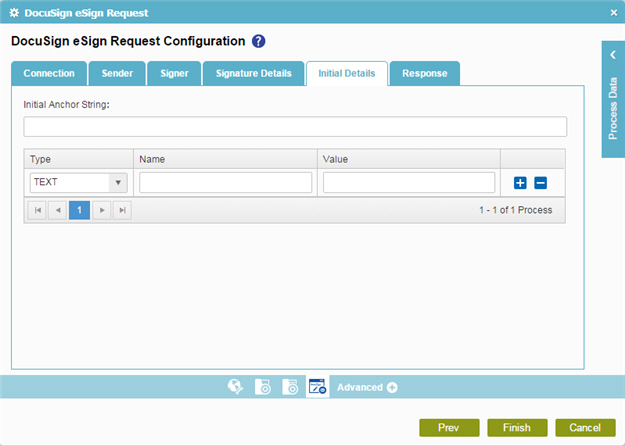Add a row with the plus icon
The image size is (625, 446).
tap(520, 183)
